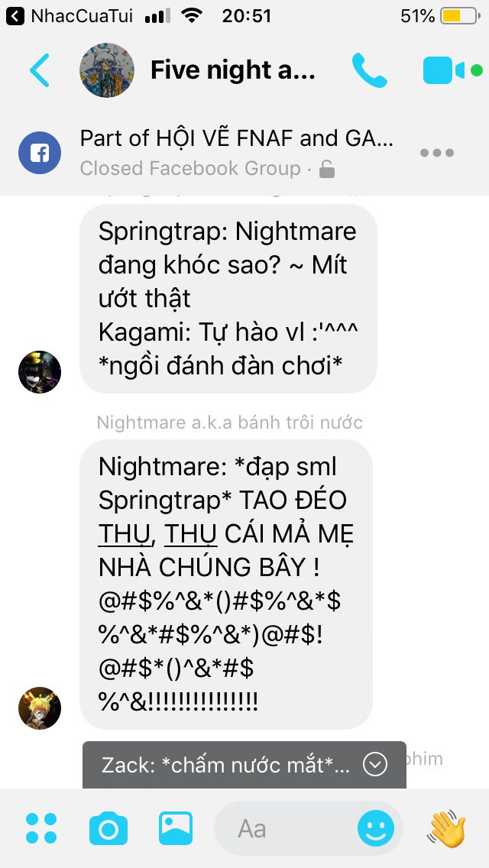Open the emoji smiley picker
The height and width of the screenshot is (868, 489).
[376, 829]
